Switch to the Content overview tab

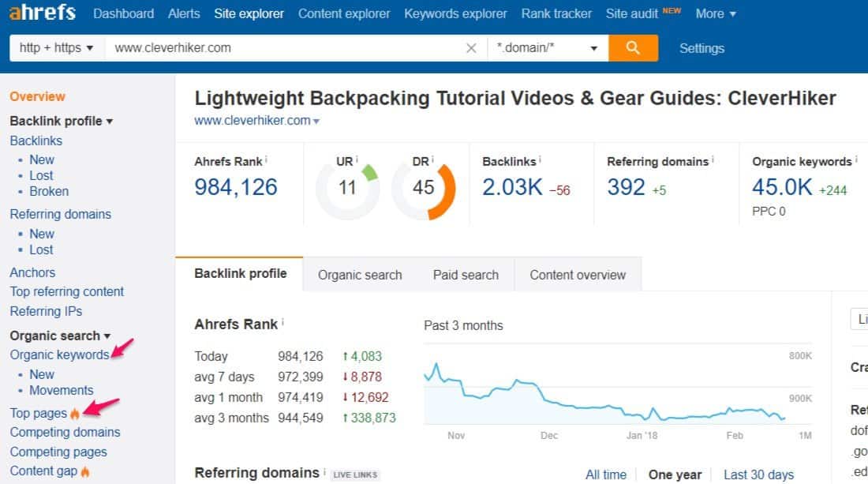tap(578, 275)
